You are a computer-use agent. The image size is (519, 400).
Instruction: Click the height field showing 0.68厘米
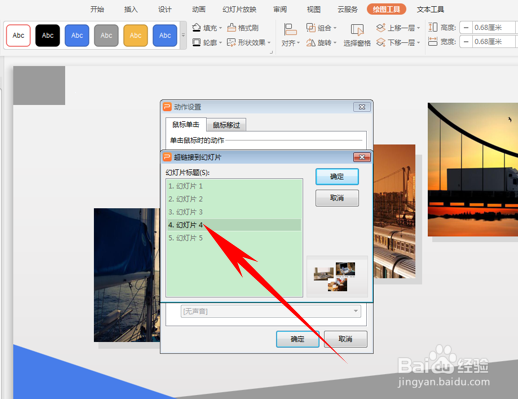click(493, 27)
